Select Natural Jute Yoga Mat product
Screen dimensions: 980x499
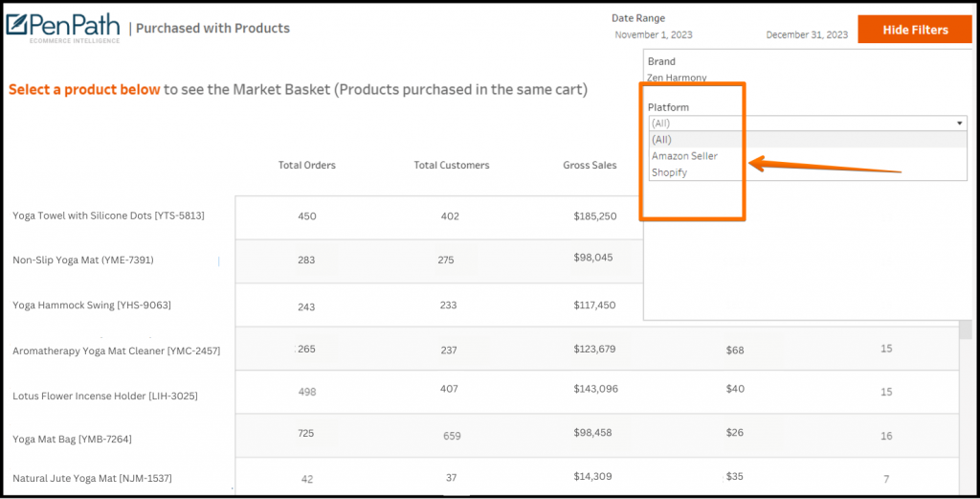(92, 478)
